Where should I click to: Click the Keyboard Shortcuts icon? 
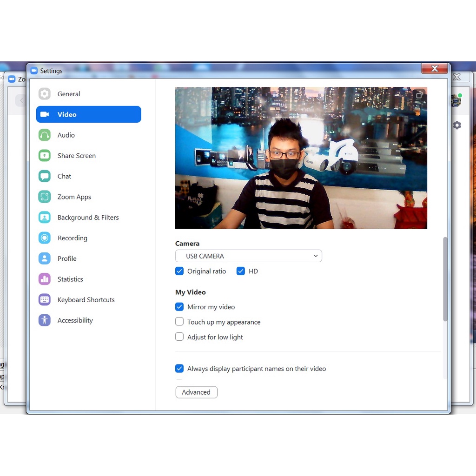tap(45, 300)
